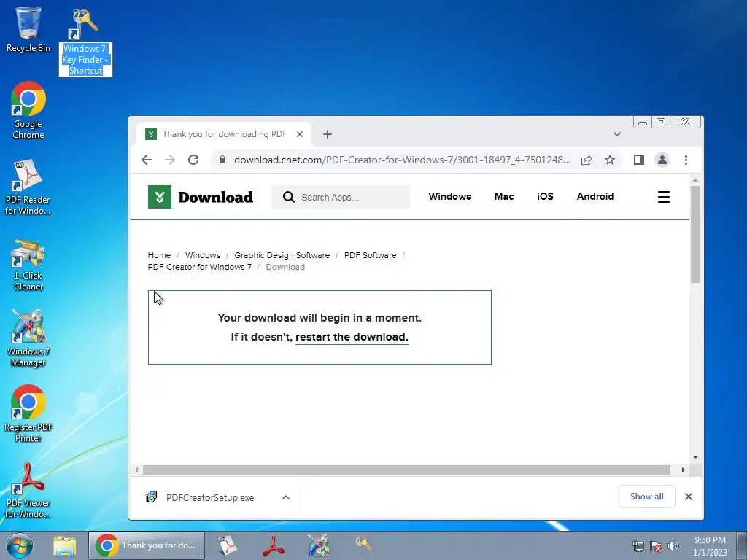This screenshot has height=560, width=747.
Task: Click the taskbar clock showing 9:50 PM
Action: [710, 546]
